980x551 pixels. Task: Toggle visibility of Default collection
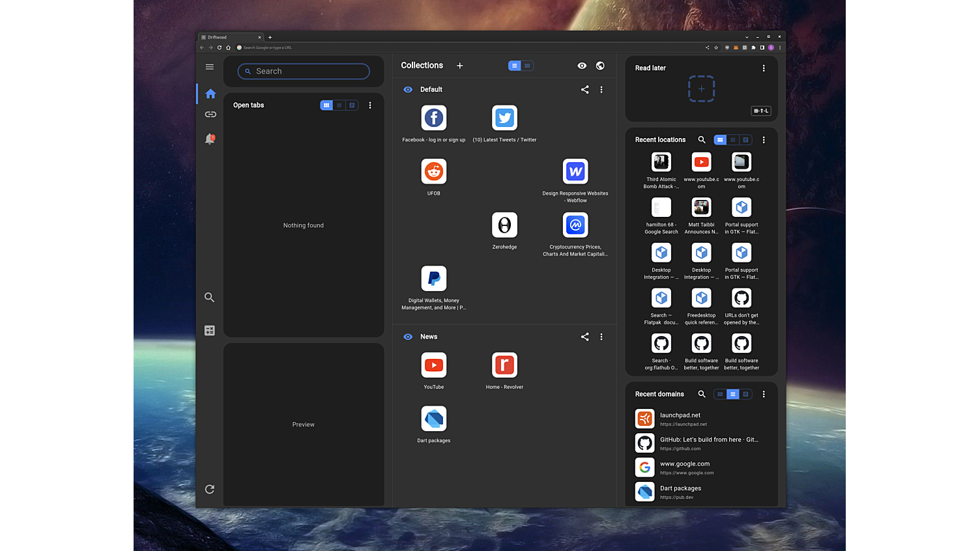pyautogui.click(x=408, y=90)
